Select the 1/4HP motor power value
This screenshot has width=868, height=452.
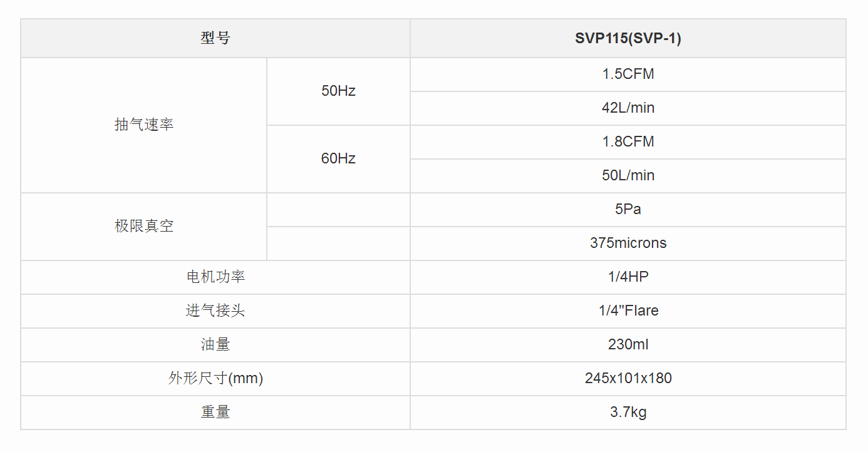628,277
